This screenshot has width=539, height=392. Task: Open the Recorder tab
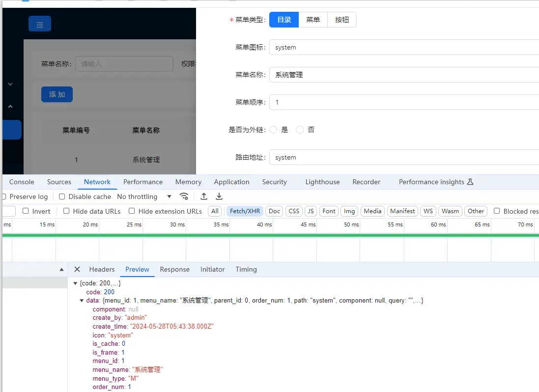tap(367, 182)
